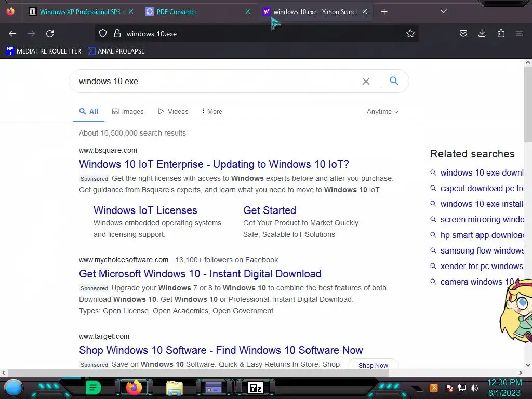The image size is (532, 399).
Task: Click the Shop Now button
Action: 373,365
